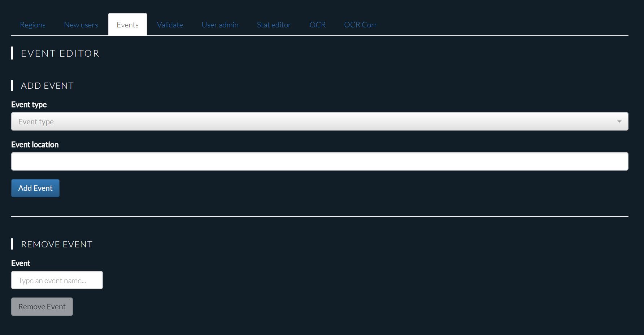The height and width of the screenshot is (335, 644).
Task: Click the Event location field label
Action: click(35, 145)
